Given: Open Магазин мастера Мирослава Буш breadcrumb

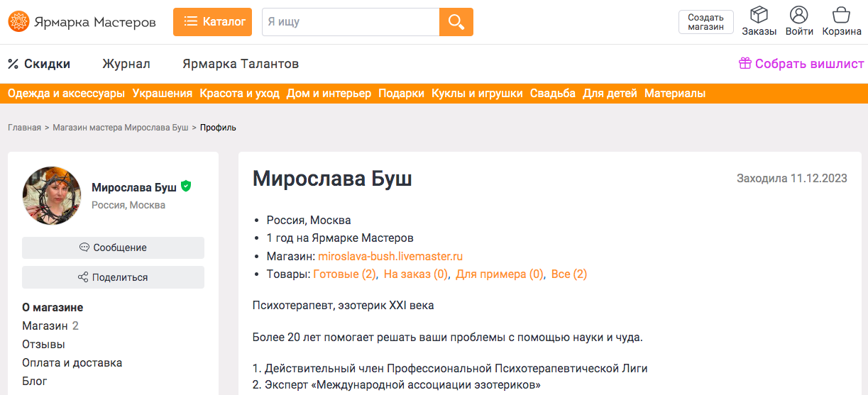Looking at the screenshot, I should point(121,128).
